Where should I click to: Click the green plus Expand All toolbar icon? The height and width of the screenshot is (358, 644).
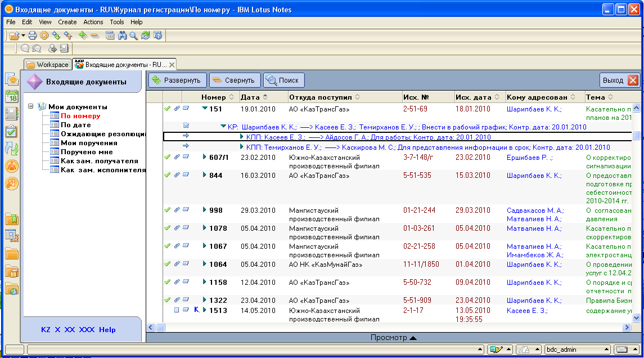(83, 35)
